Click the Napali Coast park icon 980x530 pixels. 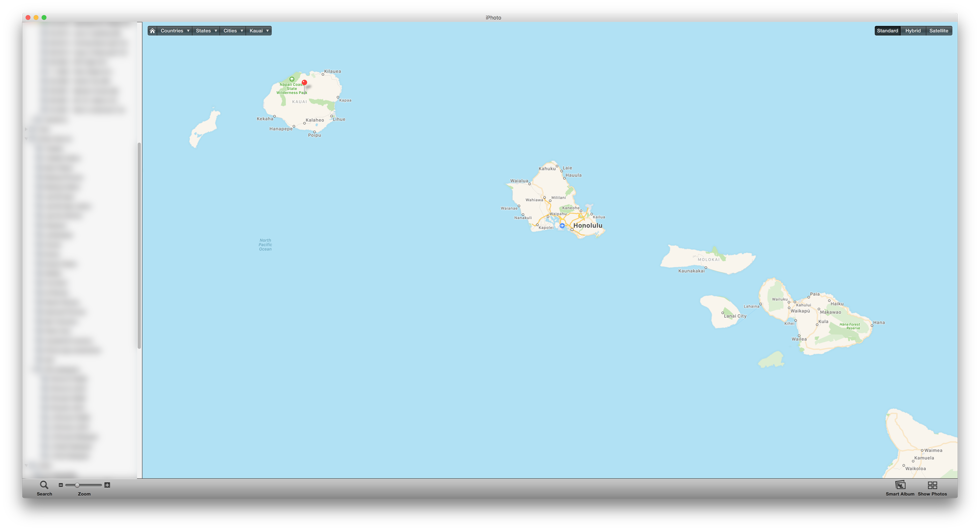pyautogui.click(x=292, y=79)
